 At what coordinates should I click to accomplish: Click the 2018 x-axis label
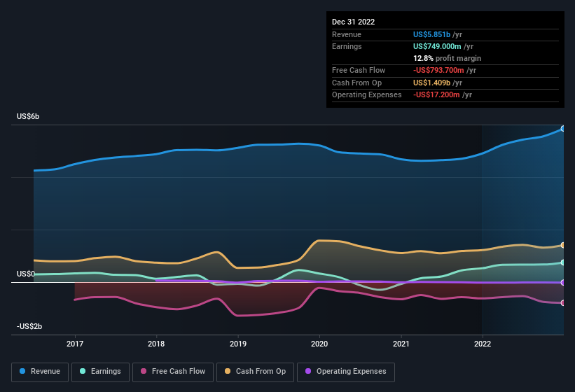point(156,344)
